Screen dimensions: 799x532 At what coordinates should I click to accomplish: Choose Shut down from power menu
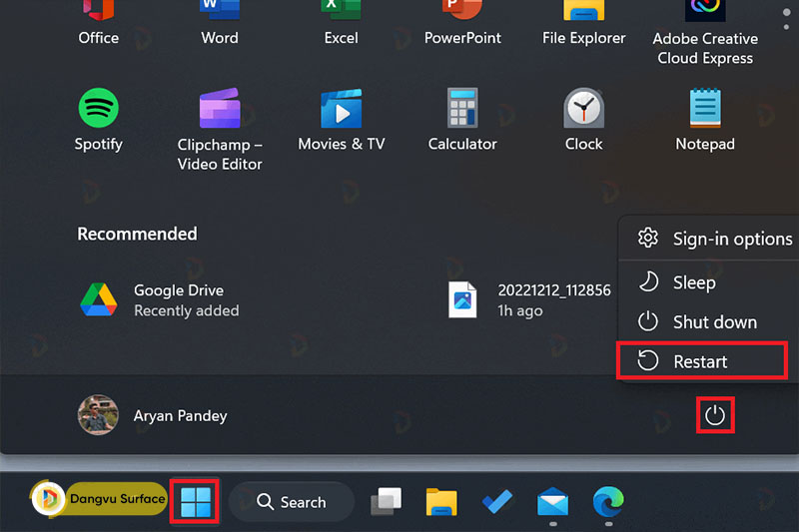tap(709, 321)
